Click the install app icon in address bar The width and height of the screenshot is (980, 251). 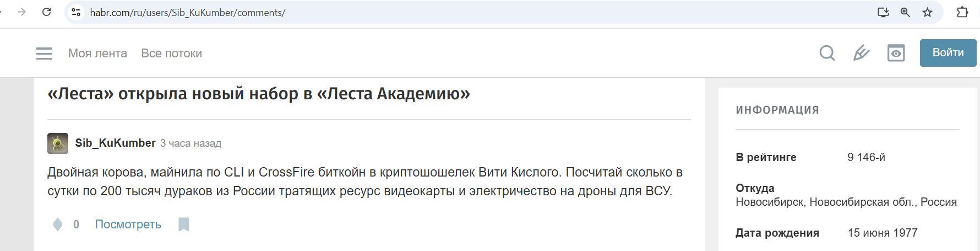[883, 12]
